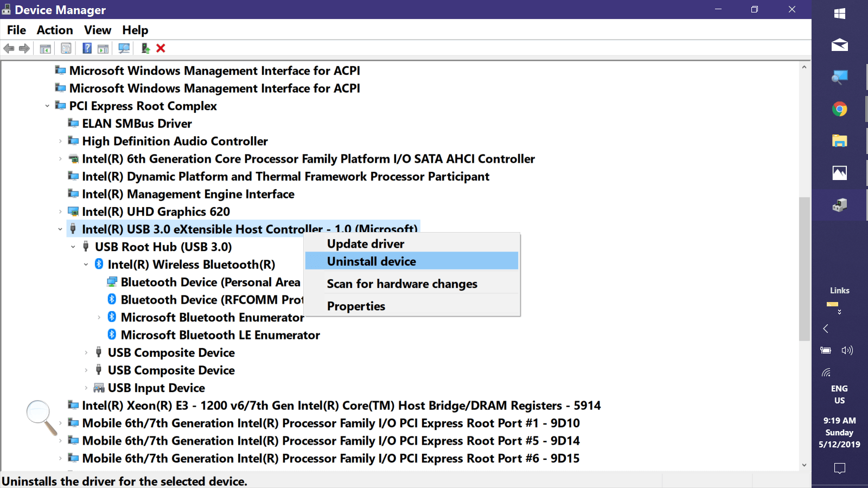
Task: Click the Properties toolbar icon
Action: click(x=66, y=48)
